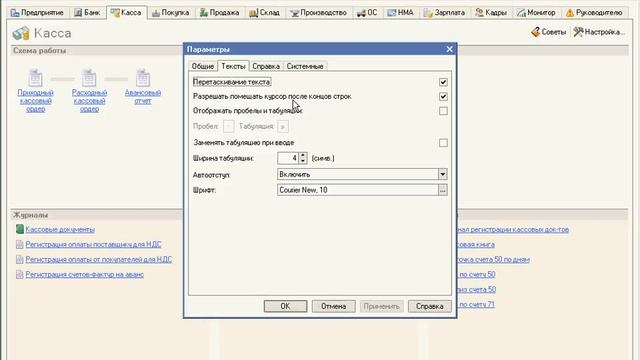Open the Зарплата section tab
This screenshot has width=640, height=360.
pos(444,13)
